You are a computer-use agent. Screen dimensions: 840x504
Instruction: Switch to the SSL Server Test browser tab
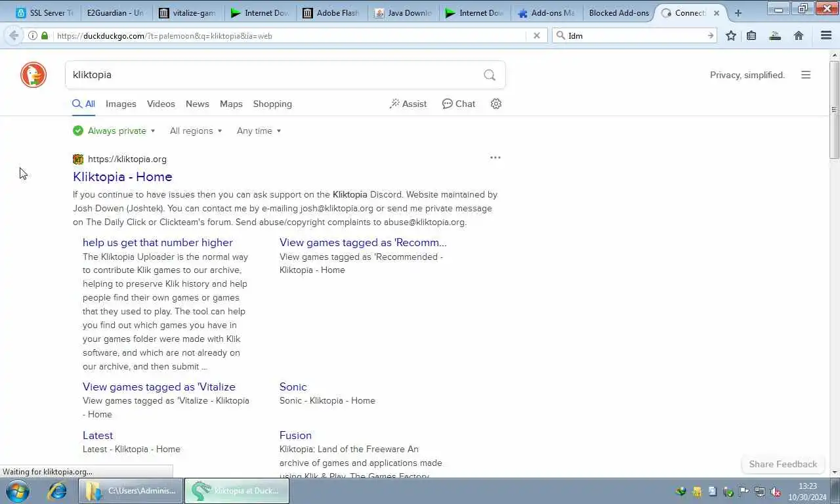(45, 12)
